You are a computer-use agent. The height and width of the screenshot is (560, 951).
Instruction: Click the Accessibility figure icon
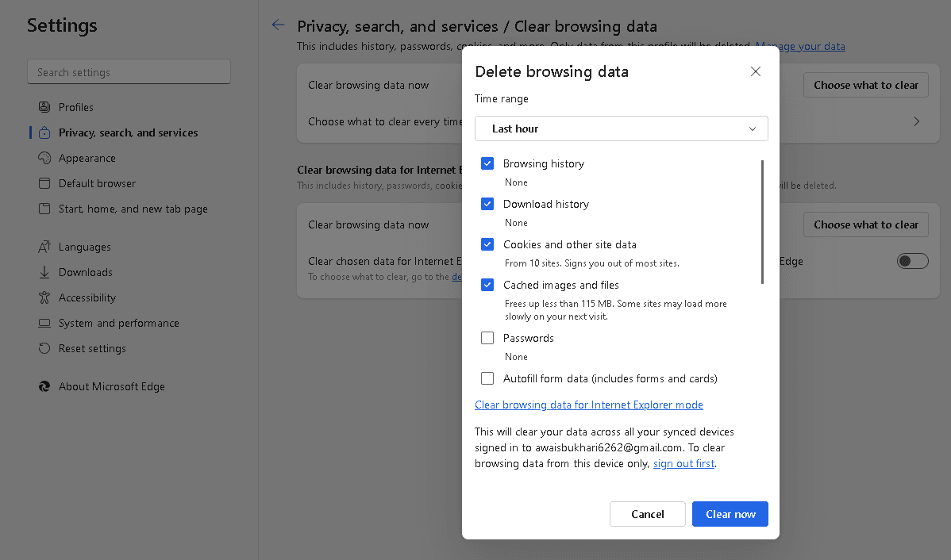click(44, 297)
